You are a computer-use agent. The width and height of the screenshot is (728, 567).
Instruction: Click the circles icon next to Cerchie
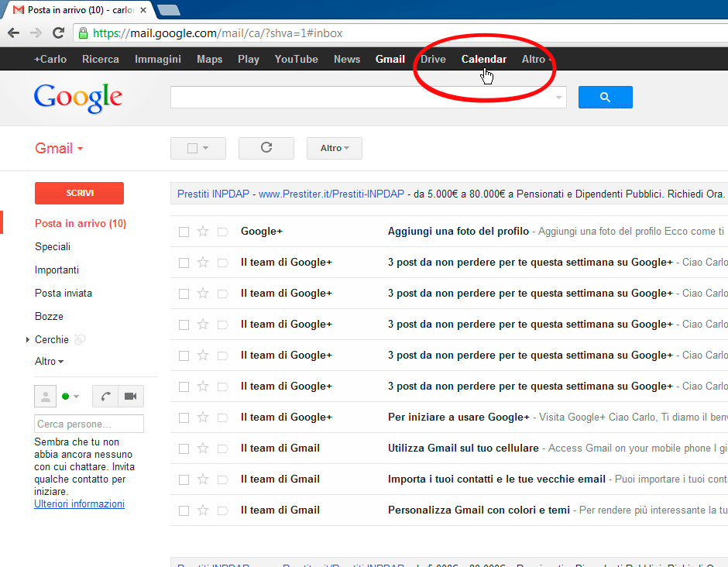pyautogui.click(x=80, y=339)
